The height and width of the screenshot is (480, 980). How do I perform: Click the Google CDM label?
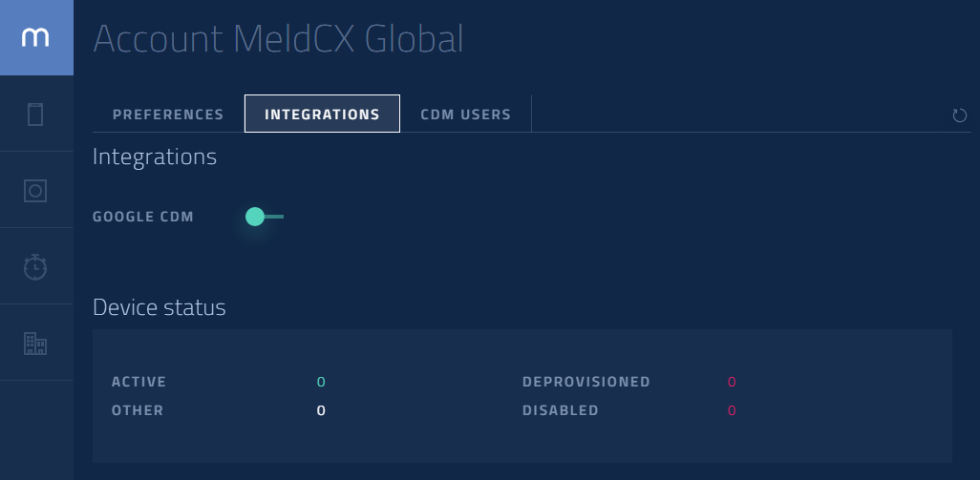pos(143,217)
